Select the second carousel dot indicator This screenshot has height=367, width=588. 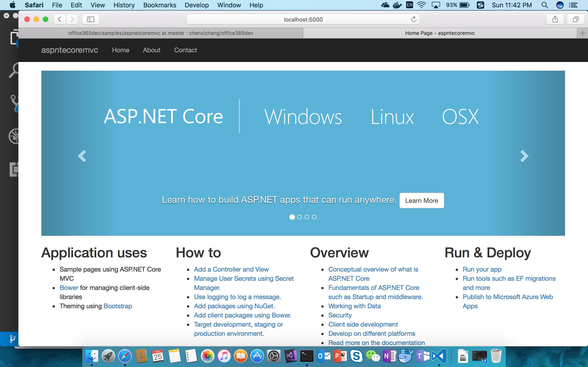[x=299, y=217]
